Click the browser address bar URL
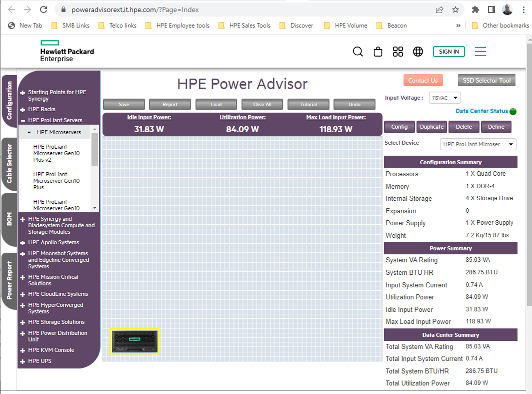Viewport: 532px width, 394px height. click(135, 10)
